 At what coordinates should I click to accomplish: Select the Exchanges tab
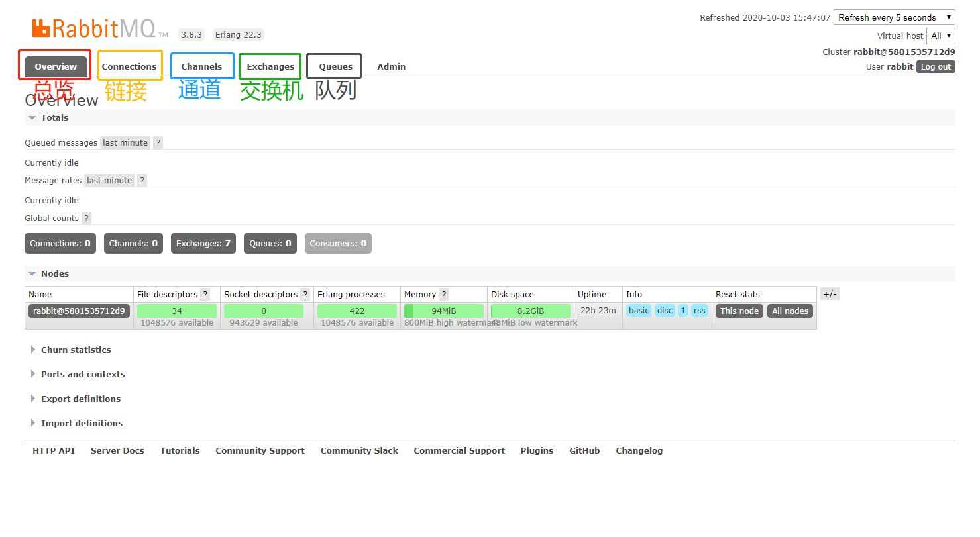coord(270,67)
